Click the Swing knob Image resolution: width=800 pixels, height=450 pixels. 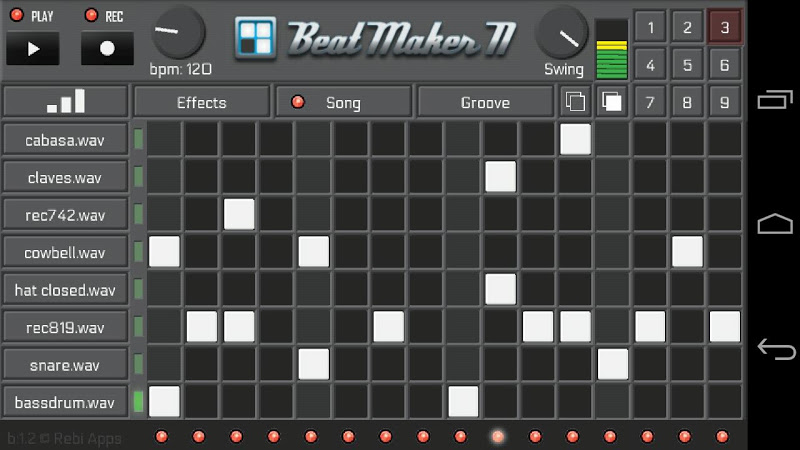[x=562, y=33]
